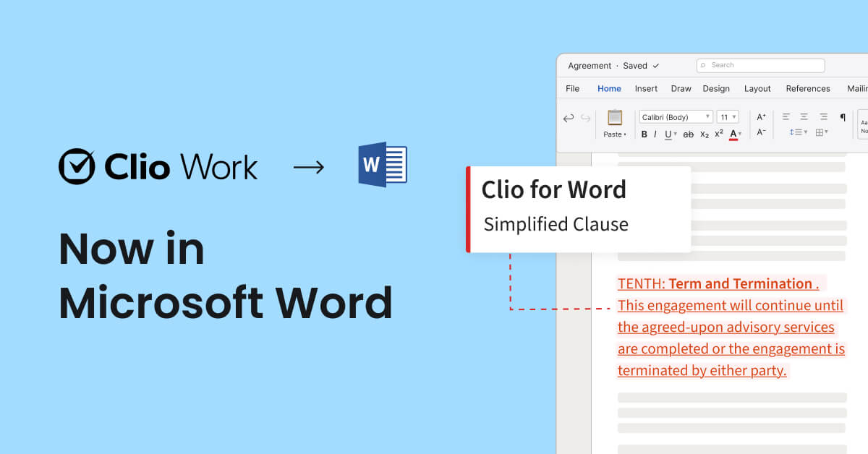868x454 pixels.
Task: Click the search magnifier icon
Action: (x=704, y=65)
